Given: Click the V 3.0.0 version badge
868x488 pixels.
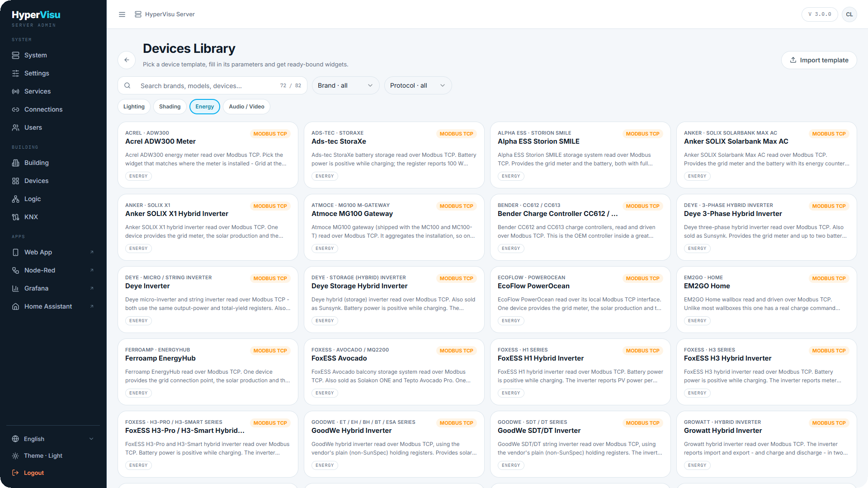Looking at the screenshot, I should [820, 14].
